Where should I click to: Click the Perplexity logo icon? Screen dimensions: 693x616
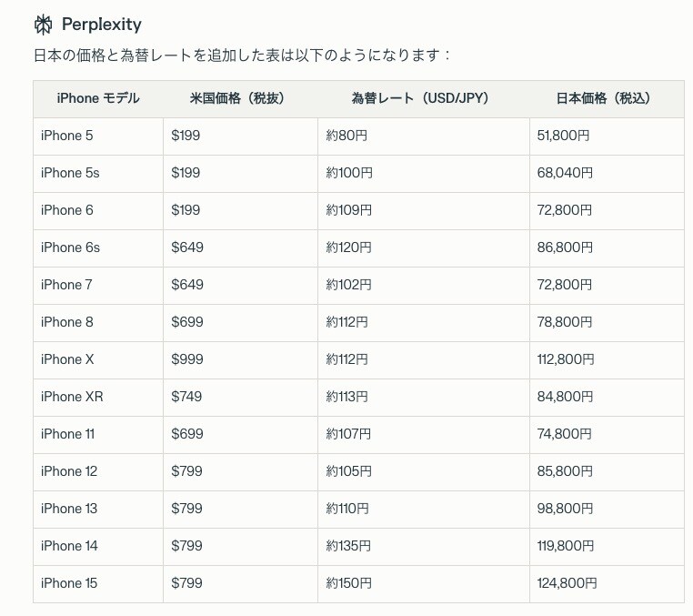point(43,24)
